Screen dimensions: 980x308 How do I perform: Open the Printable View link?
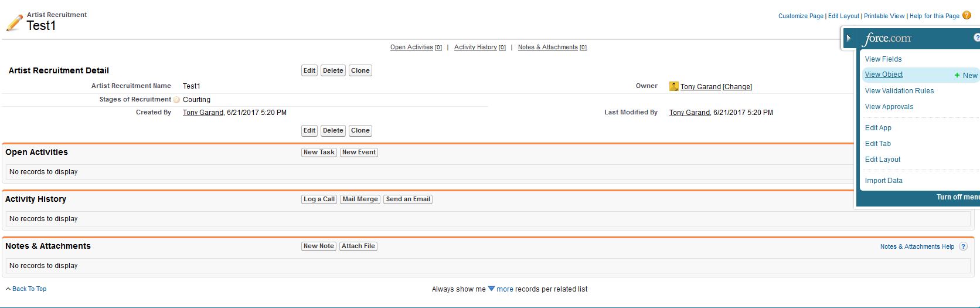[884, 16]
